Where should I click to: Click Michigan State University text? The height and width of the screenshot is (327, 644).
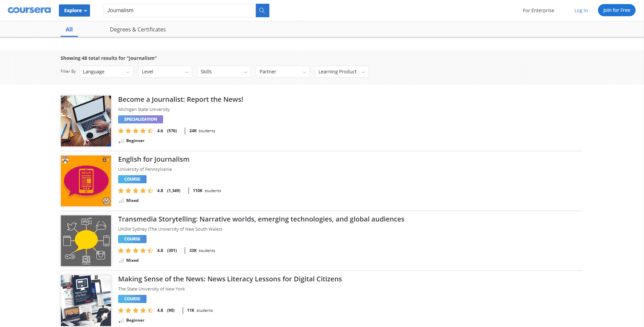pos(144,109)
